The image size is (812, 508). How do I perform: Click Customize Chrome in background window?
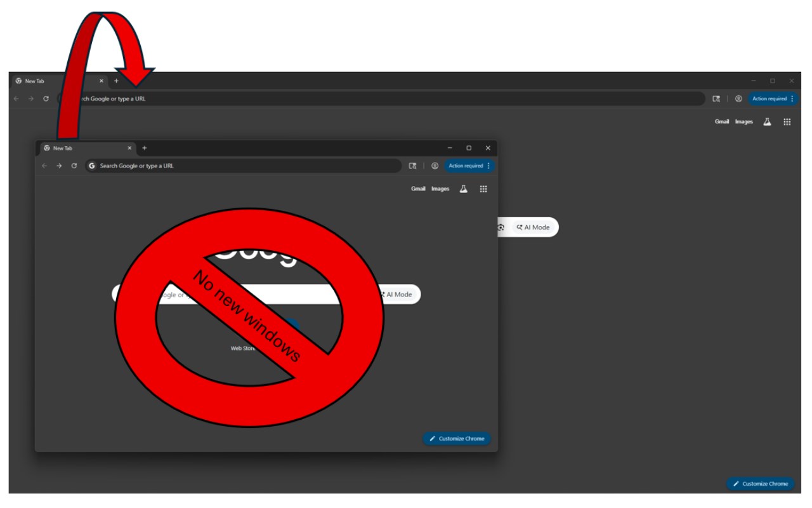coord(761,484)
